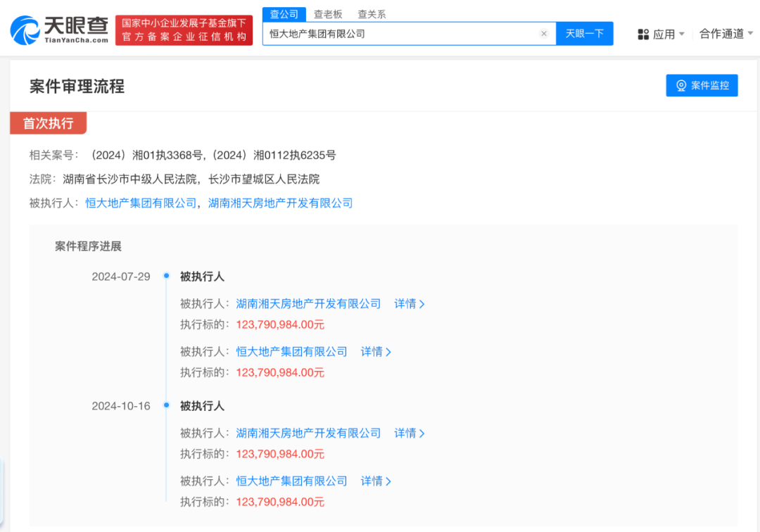This screenshot has width=760, height=532.
Task: Open 恒大地产集团有限公司 link in 被执行人 header
Action: pyautogui.click(x=141, y=203)
